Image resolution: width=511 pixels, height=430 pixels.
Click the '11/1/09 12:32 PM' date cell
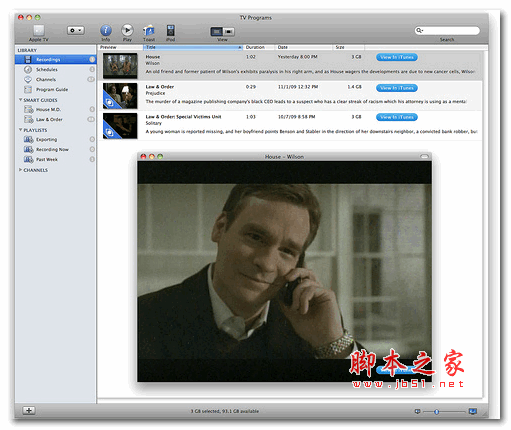tap(298, 87)
